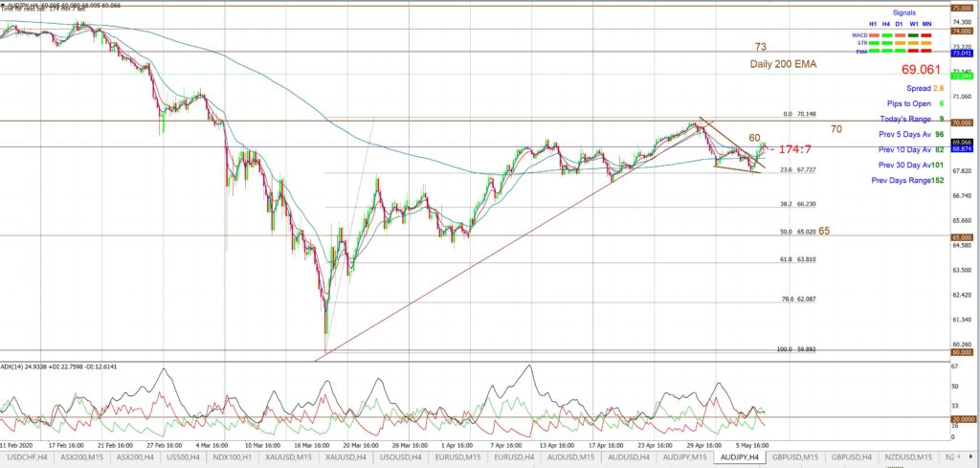The image size is (980, 468).
Task: Click the Signals panel heading
Action: (x=903, y=12)
